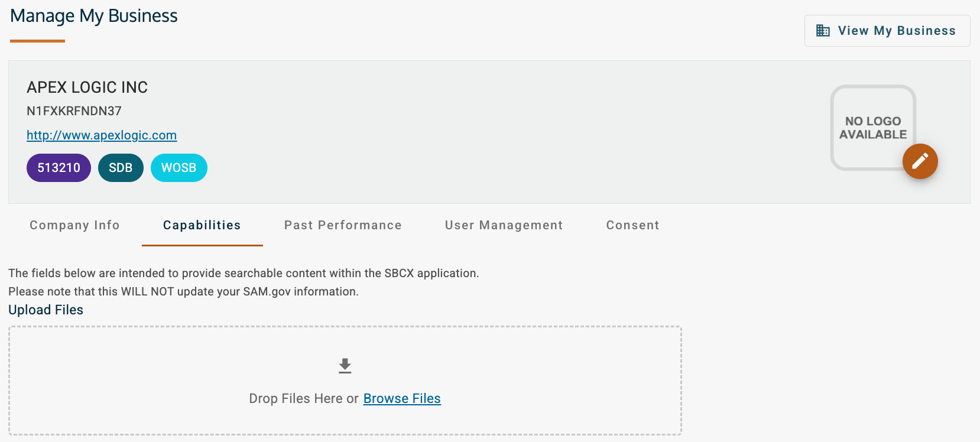Select the purple 513210 NAICS badge
980x442 pixels.
pos(58,167)
